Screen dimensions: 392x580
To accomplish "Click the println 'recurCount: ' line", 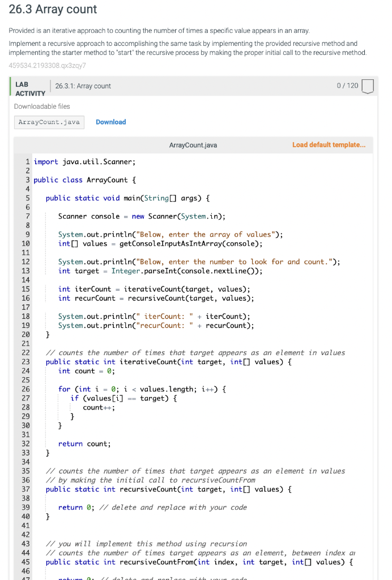I will coord(156,326).
